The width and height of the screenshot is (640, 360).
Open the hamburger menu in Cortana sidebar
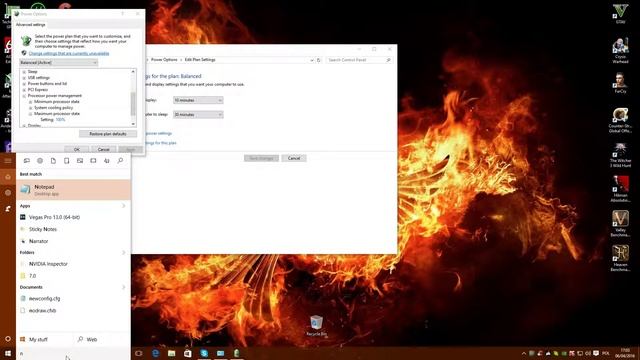click(8, 161)
